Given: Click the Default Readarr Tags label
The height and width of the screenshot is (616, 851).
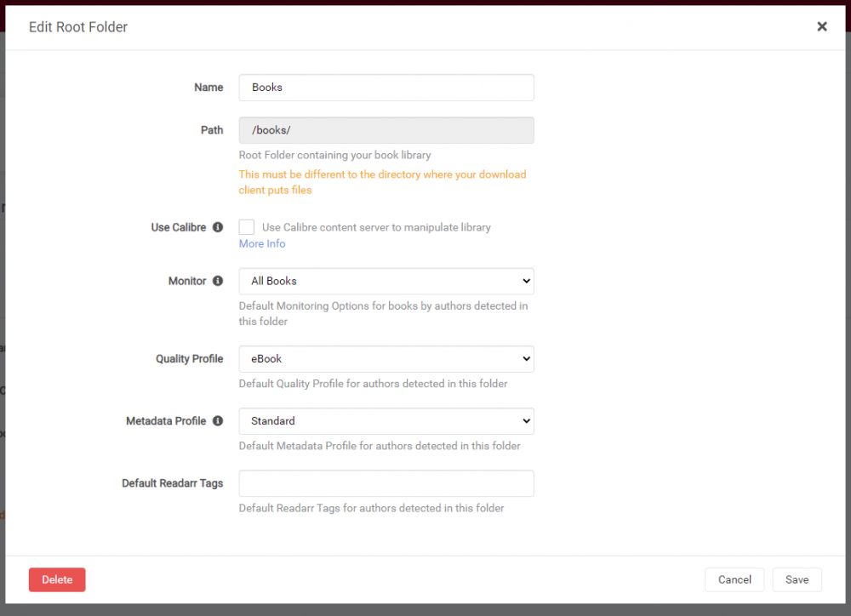Looking at the screenshot, I should click(173, 483).
